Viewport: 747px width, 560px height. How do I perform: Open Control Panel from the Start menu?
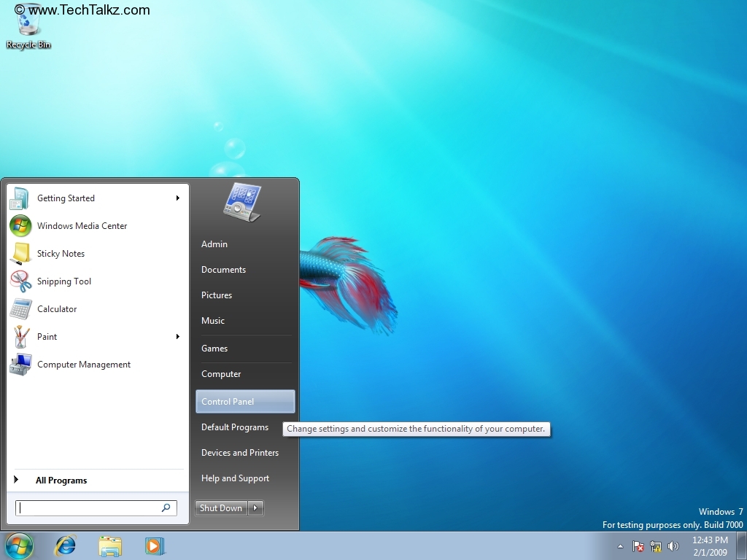pyautogui.click(x=226, y=401)
